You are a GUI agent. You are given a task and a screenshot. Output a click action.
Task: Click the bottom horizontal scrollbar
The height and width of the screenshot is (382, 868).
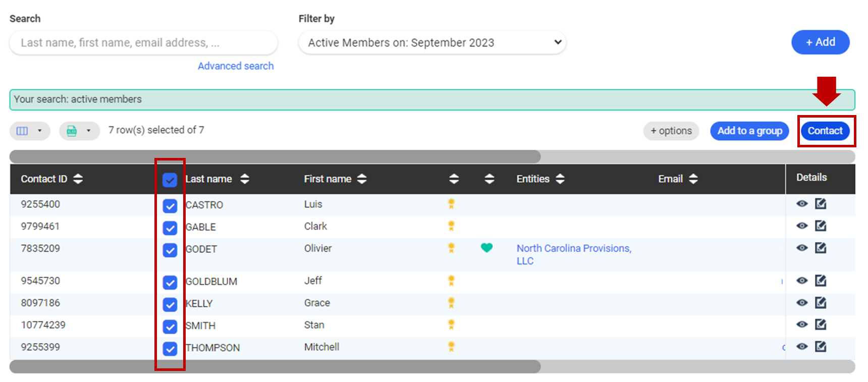point(275,367)
